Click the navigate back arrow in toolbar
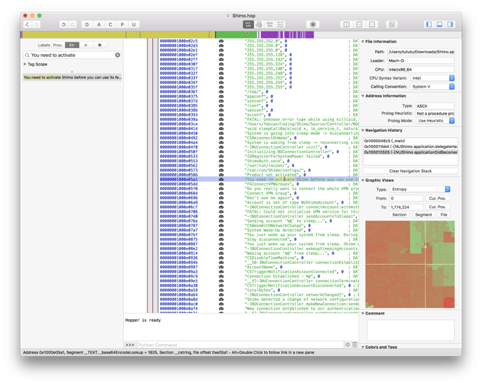 coord(28,24)
